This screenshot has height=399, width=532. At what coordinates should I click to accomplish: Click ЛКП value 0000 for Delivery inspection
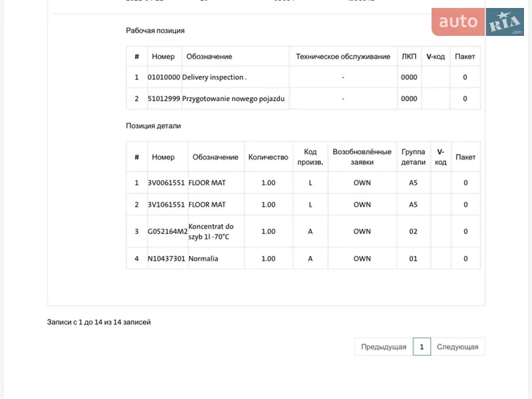409,77
